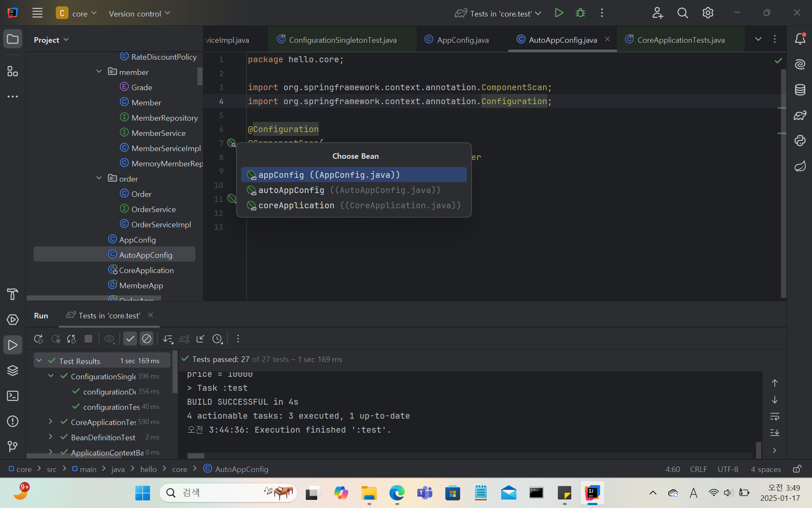The width and height of the screenshot is (812, 508).
Task: Open Structure tool window
Action: [13, 71]
